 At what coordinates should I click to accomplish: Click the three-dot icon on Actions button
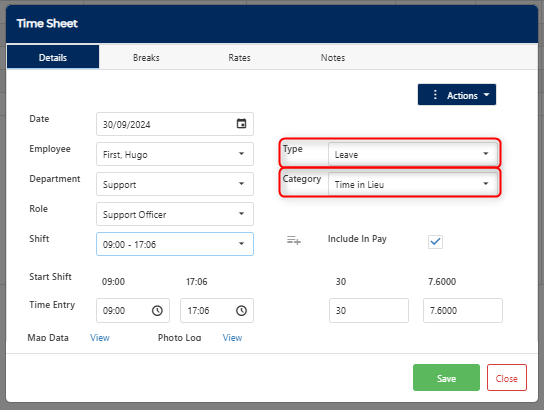[x=435, y=95]
